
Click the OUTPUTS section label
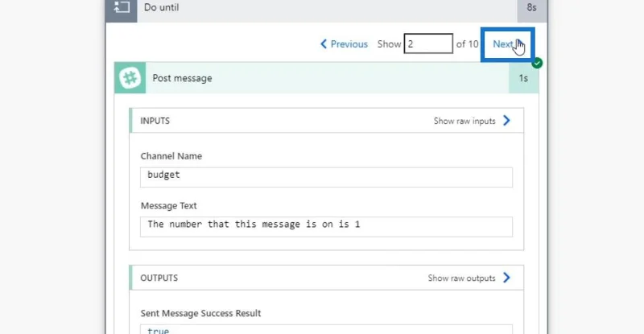(159, 278)
